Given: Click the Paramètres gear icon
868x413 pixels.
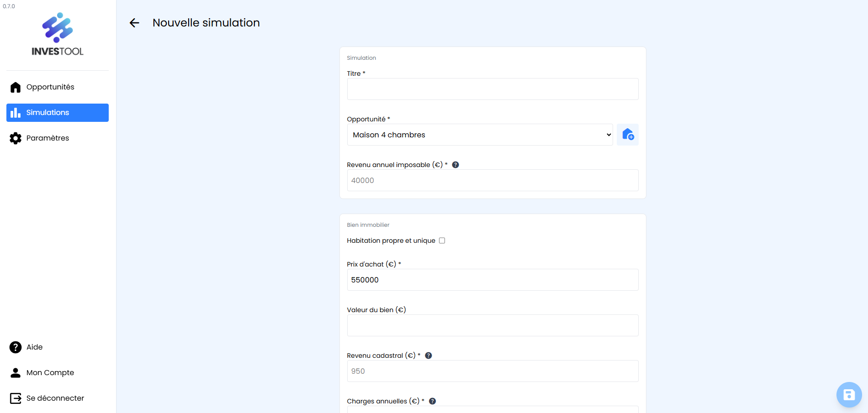Looking at the screenshot, I should pyautogui.click(x=16, y=138).
